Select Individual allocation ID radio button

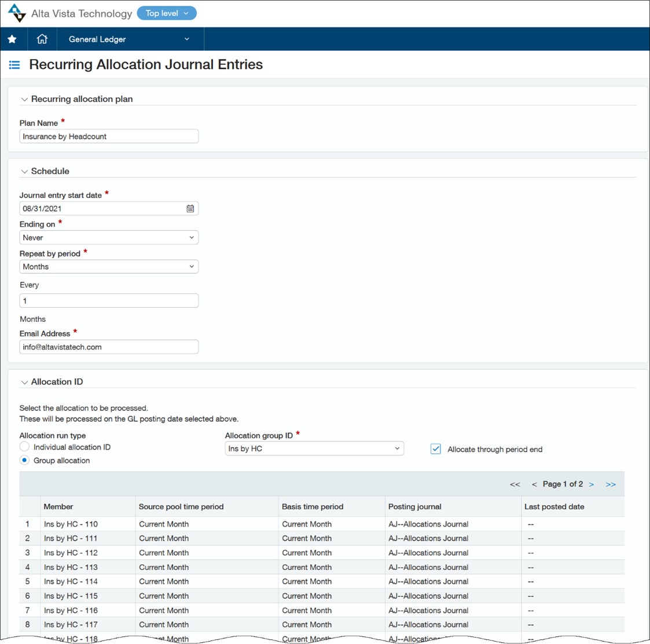[x=24, y=447]
